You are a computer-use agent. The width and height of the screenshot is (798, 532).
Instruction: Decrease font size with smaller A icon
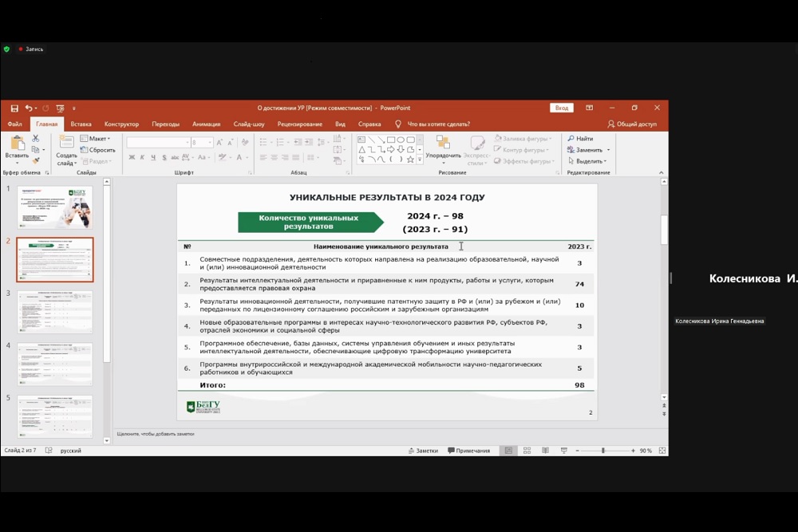(x=230, y=143)
